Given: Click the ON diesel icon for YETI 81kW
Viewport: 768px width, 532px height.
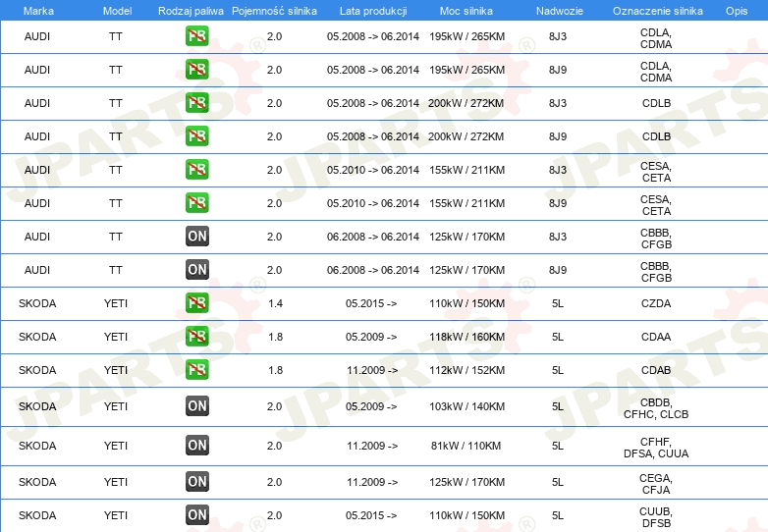Looking at the screenshot, I should pyautogui.click(x=196, y=445).
